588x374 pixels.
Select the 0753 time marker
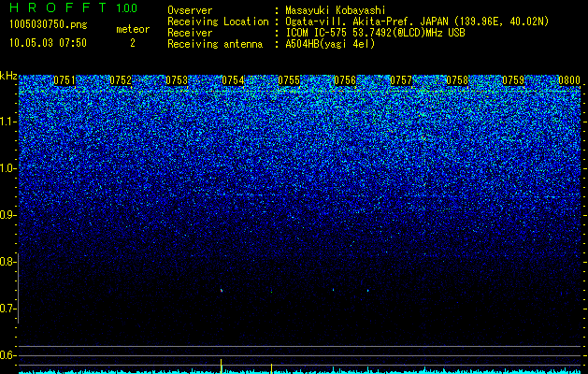[x=177, y=80]
